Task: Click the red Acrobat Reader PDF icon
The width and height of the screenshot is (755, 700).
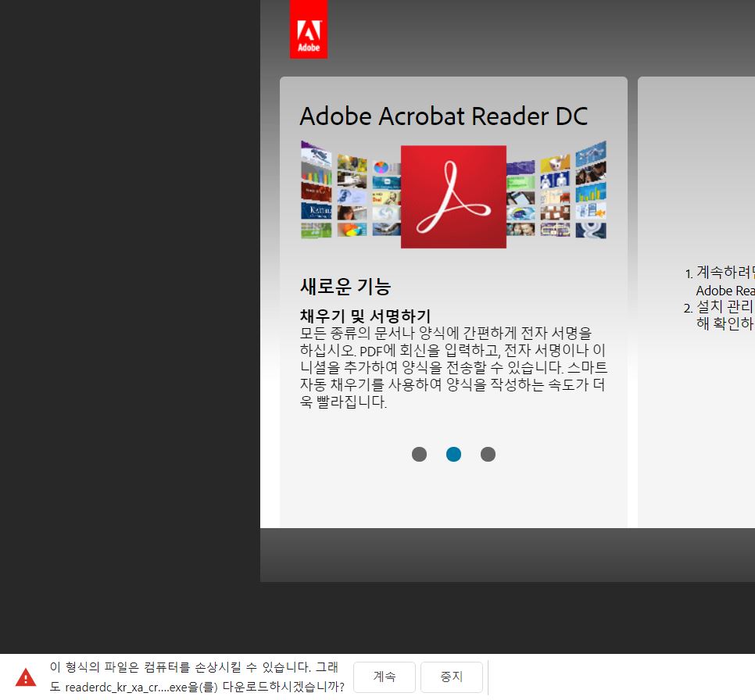Action: point(453,196)
